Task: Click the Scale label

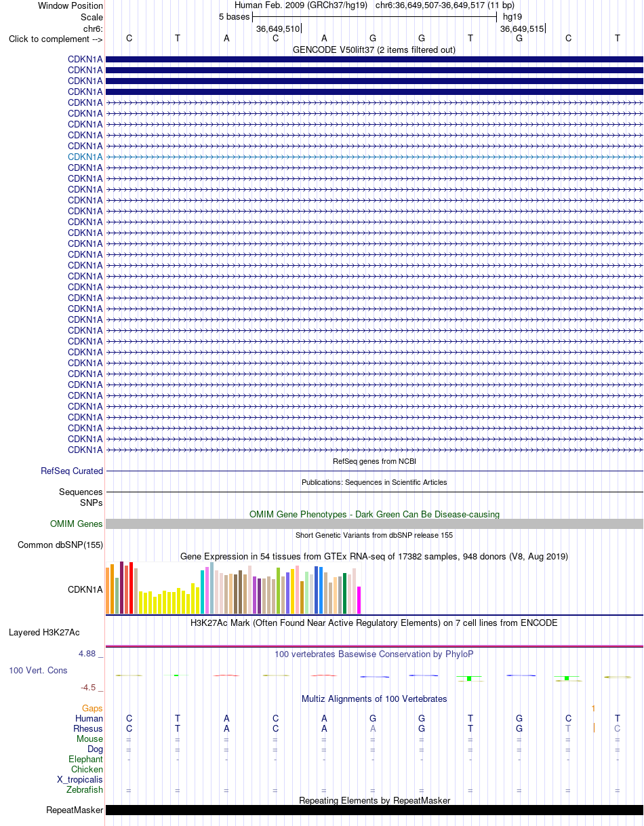Action: (92, 17)
